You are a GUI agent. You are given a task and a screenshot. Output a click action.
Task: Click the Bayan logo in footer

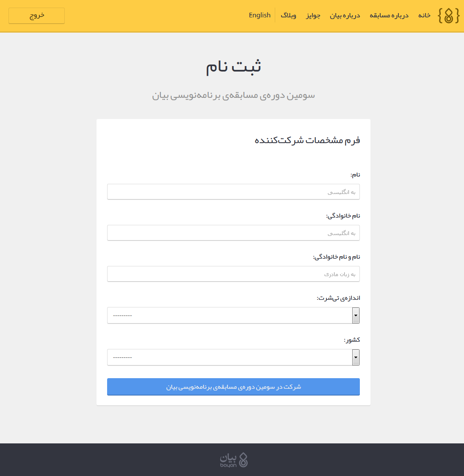[234, 460]
